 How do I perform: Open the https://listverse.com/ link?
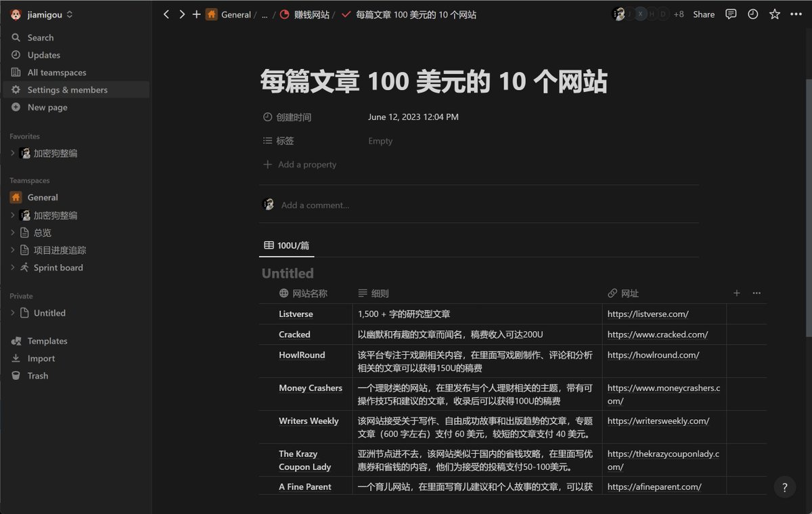click(648, 314)
